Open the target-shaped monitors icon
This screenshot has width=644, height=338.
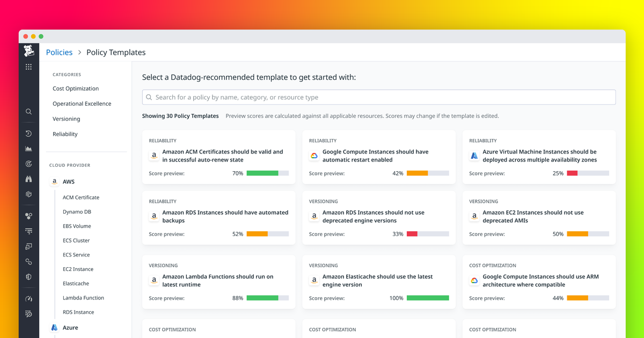tap(29, 164)
